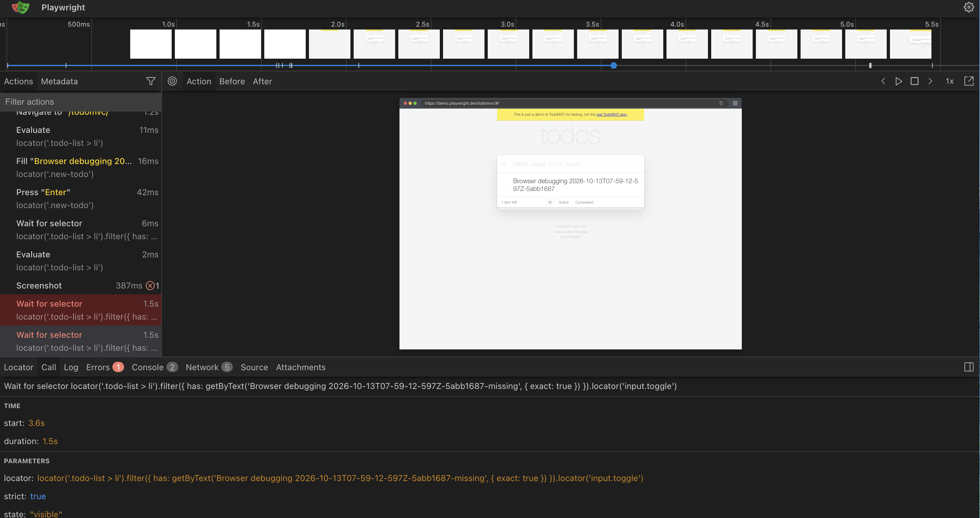Click the Completed filter in snapshot
The width and height of the screenshot is (980, 518).
click(x=584, y=202)
